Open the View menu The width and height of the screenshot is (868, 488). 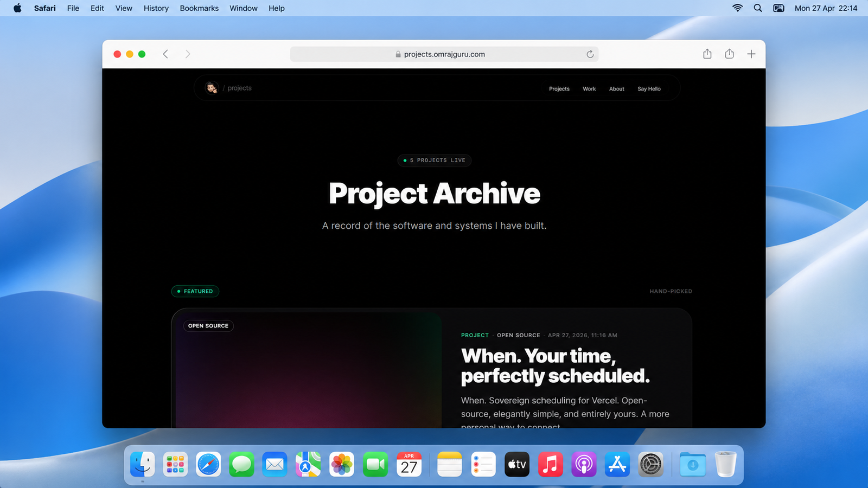click(124, 8)
